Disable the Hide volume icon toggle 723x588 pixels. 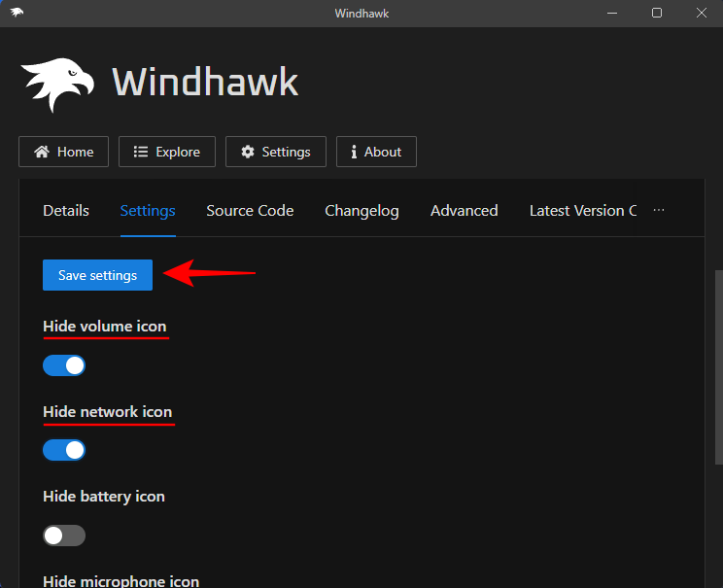tap(64, 365)
